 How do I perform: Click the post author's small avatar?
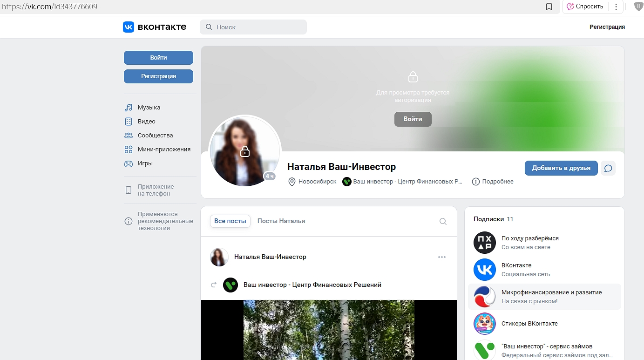pyautogui.click(x=219, y=257)
